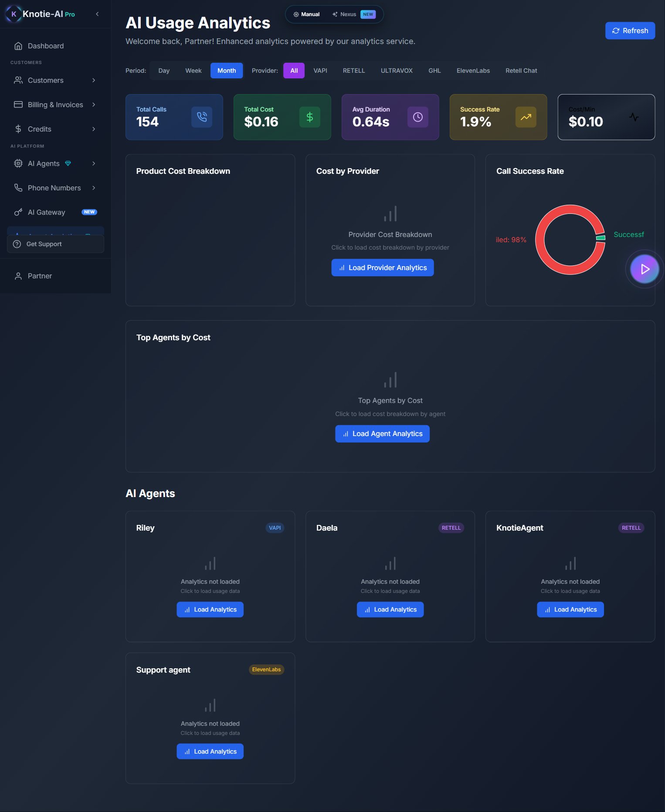Click chart icon in Support agent card
The width and height of the screenshot is (665, 812).
click(x=210, y=705)
